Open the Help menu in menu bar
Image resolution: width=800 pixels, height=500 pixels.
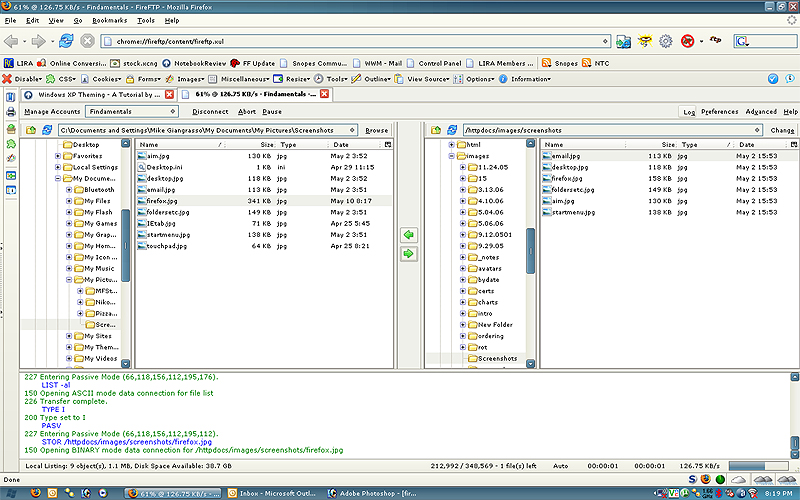click(x=171, y=20)
